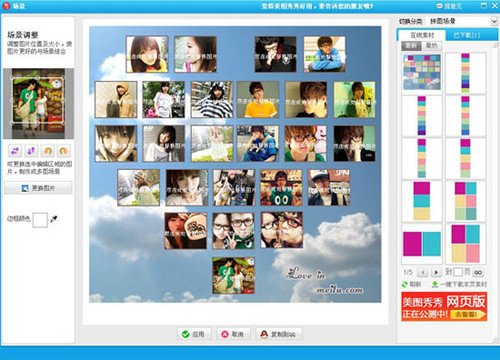Select the sky heart collage template thumbnail
The width and height of the screenshot is (500, 360).
(422, 72)
